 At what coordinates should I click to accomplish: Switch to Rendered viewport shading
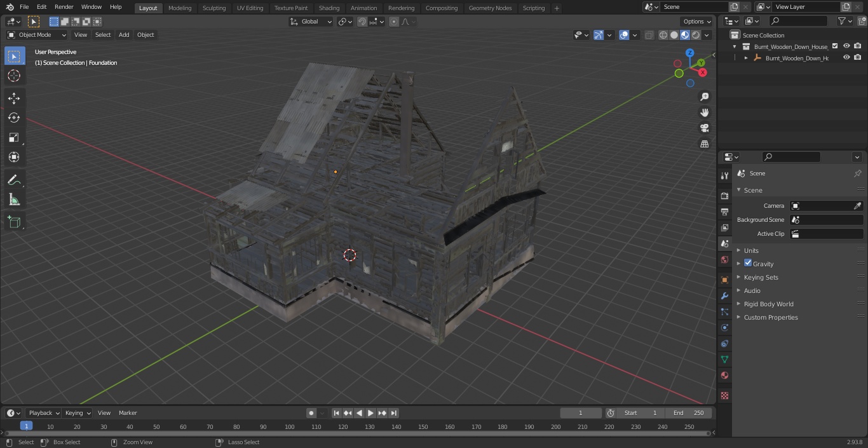click(696, 35)
